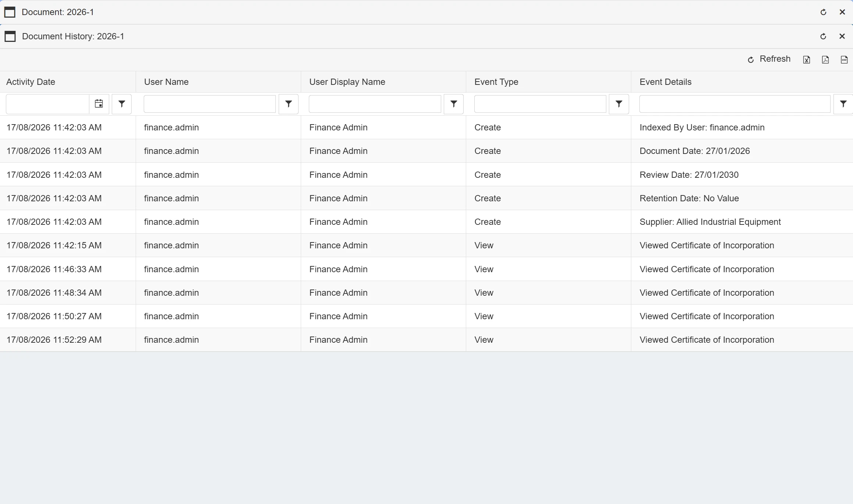Click the 17/08/2026 11:52:29 AM date cell

68,340
